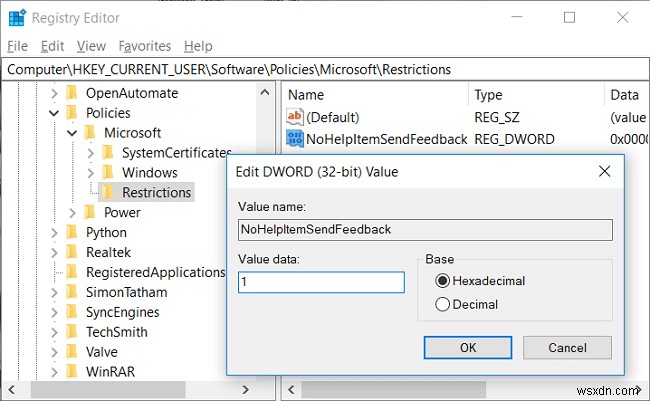This screenshot has height=401, width=650.
Task: Expand the Power key
Action: point(73,213)
